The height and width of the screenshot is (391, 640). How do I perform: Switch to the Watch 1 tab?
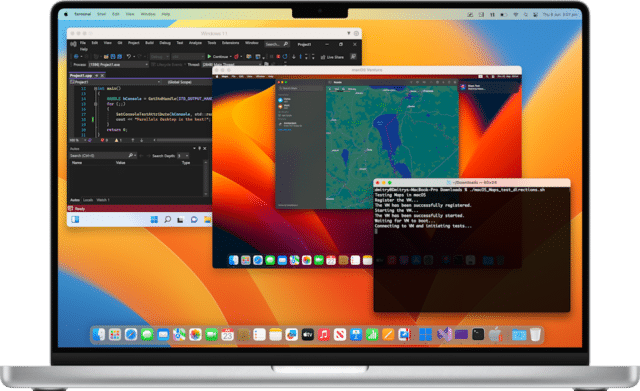click(x=103, y=200)
